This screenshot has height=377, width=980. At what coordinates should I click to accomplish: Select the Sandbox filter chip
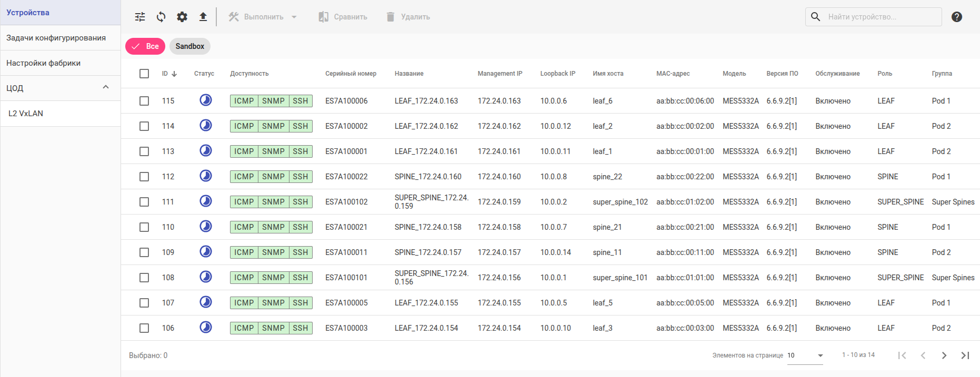tap(189, 46)
